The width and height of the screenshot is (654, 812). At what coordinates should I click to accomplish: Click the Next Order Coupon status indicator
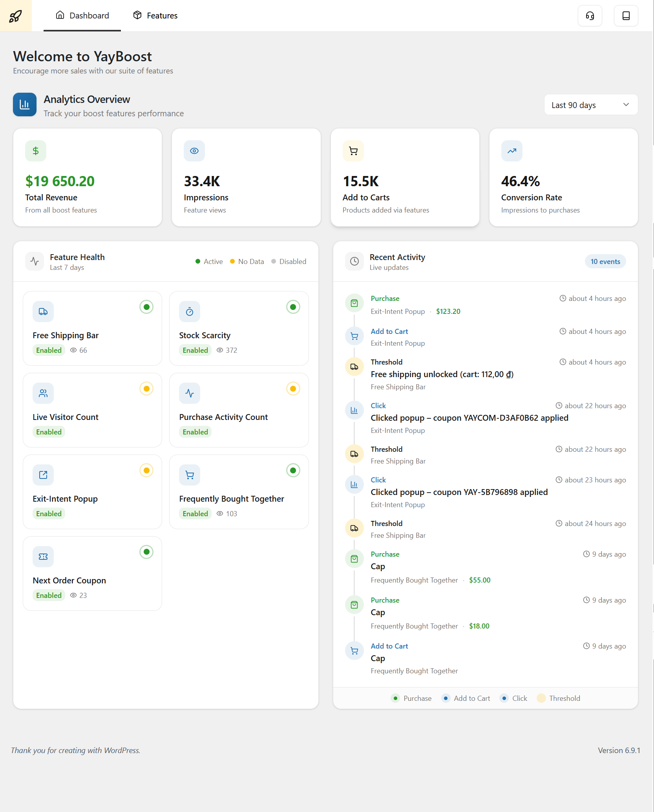[x=146, y=552]
